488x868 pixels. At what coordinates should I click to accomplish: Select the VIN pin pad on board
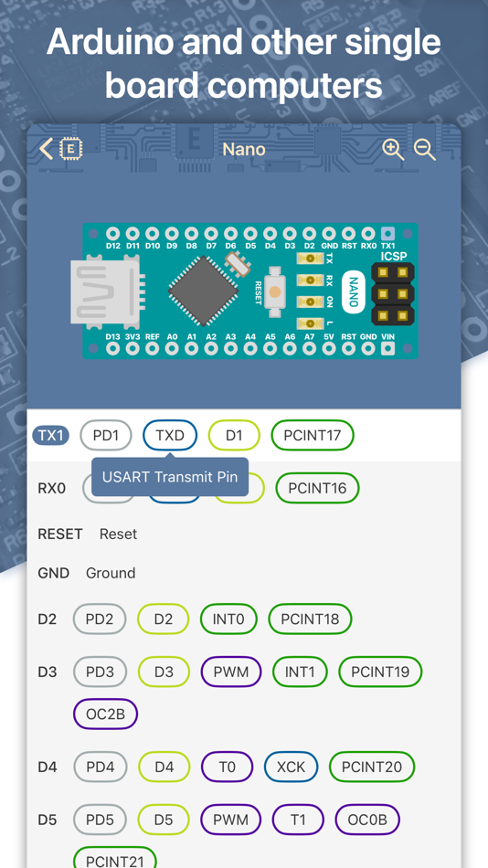(388, 348)
